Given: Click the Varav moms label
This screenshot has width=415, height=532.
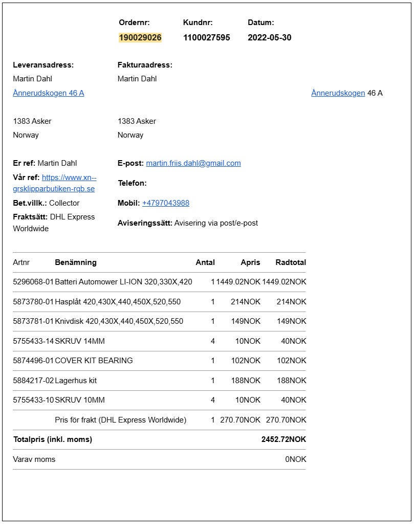Looking at the screenshot, I should tap(34, 459).
